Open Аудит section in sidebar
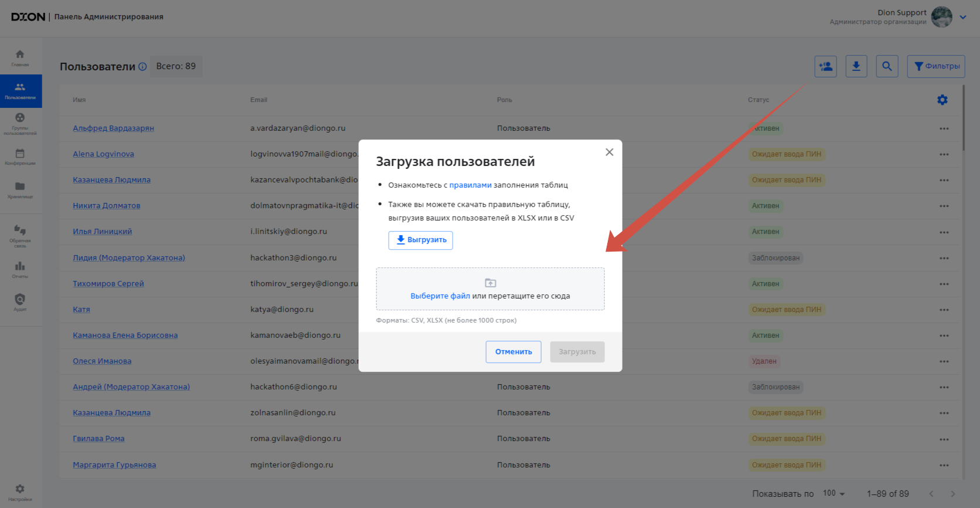This screenshot has height=508, width=980. point(20,302)
